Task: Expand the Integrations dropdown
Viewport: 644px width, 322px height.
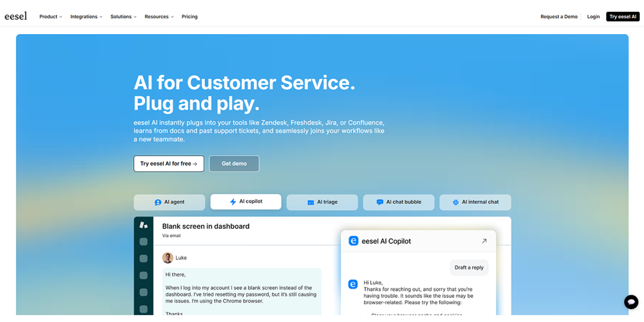Action: (86, 16)
